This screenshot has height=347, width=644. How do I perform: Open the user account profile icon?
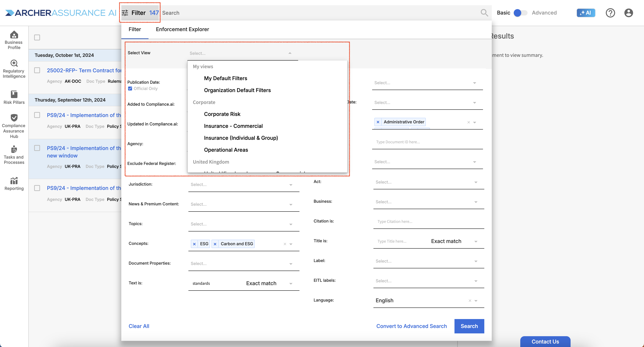coord(629,13)
